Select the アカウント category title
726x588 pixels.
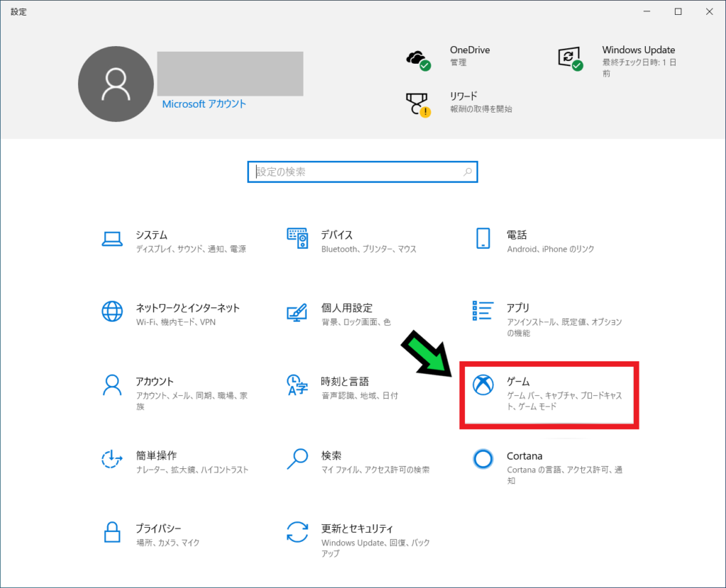[x=155, y=381]
